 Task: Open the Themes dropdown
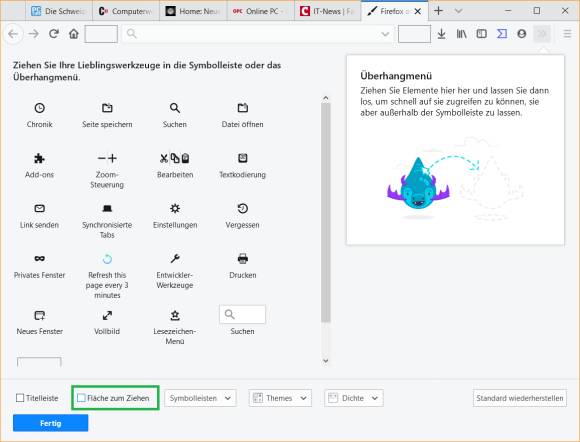(280, 398)
